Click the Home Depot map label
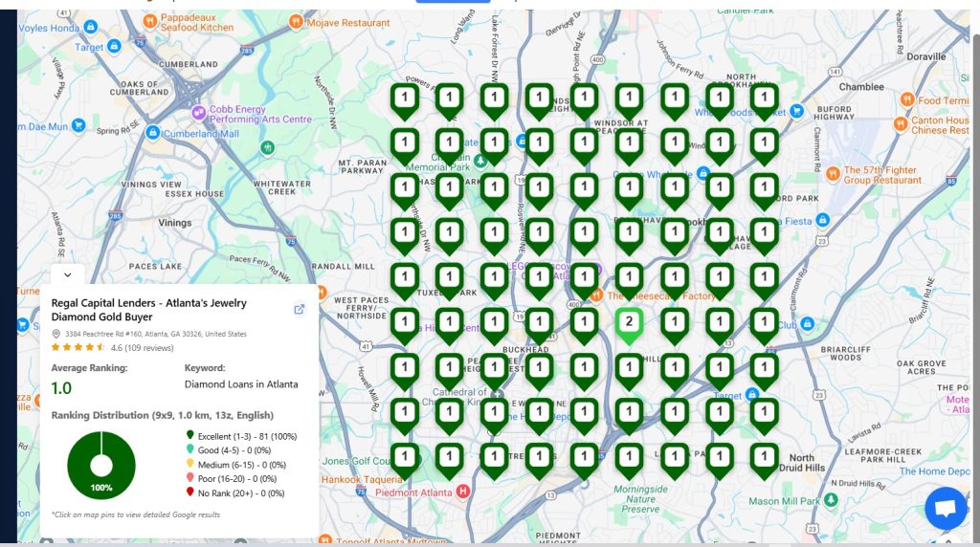Viewport: 980px width, 547px height. (935, 471)
